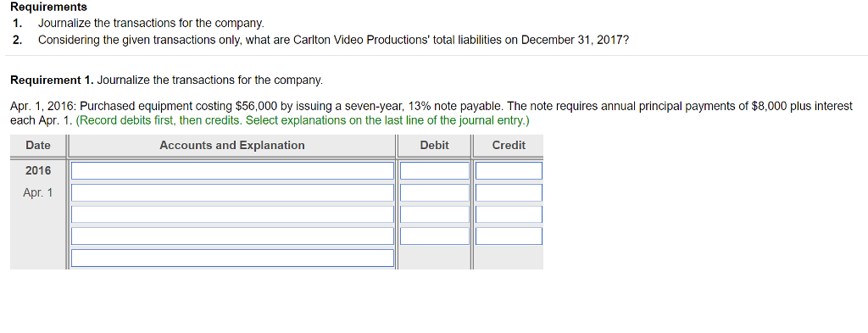The image size is (868, 333).
Task: Click requirement 2 total liabilities question text
Action: pyautogui.click(x=333, y=40)
